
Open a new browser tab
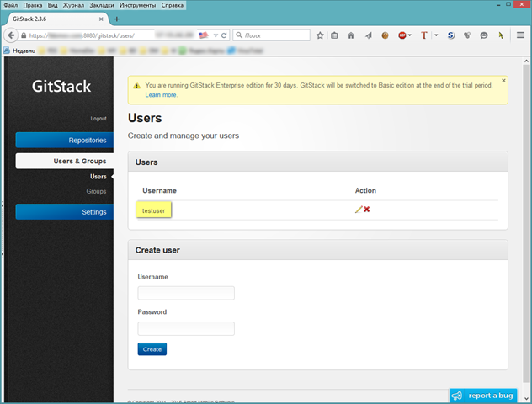117,19
